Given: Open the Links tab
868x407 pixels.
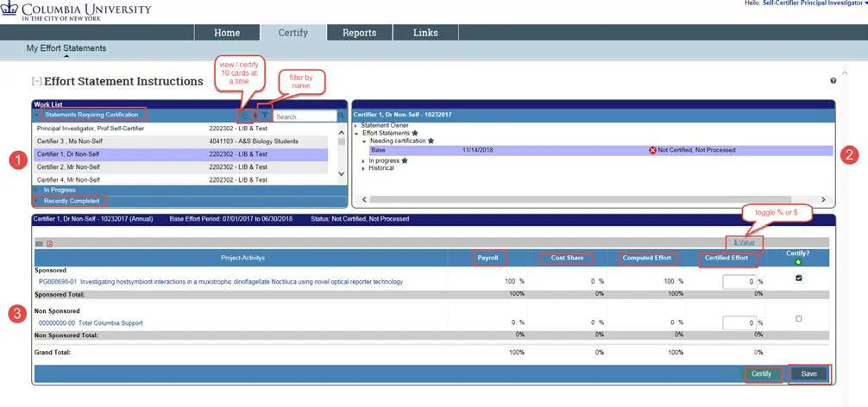Looking at the screenshot, I should click(425, 33).
